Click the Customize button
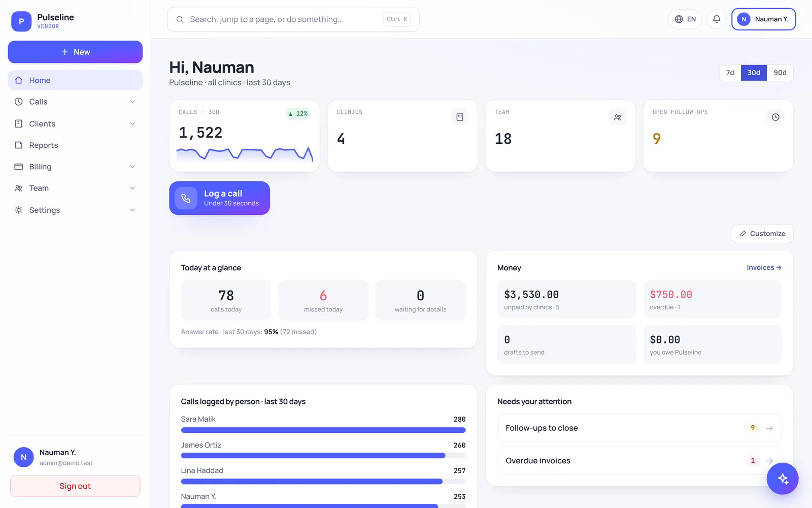Screen dimensions: 812x508 762,234
